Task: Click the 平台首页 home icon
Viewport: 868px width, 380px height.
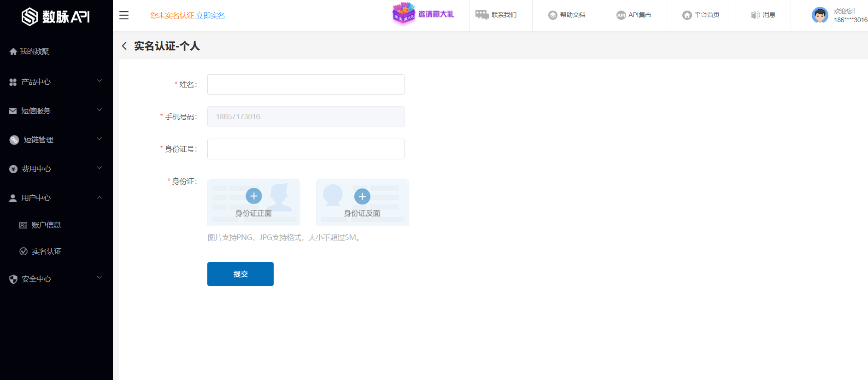Action: coord(687,15)
